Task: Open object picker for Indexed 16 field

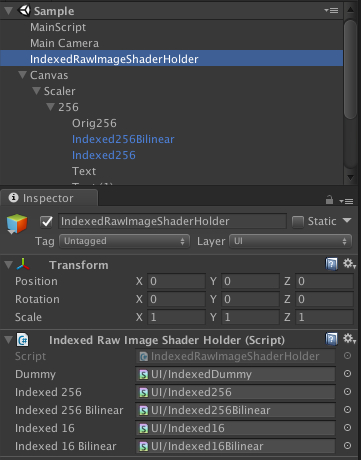Action: [347, 428]
